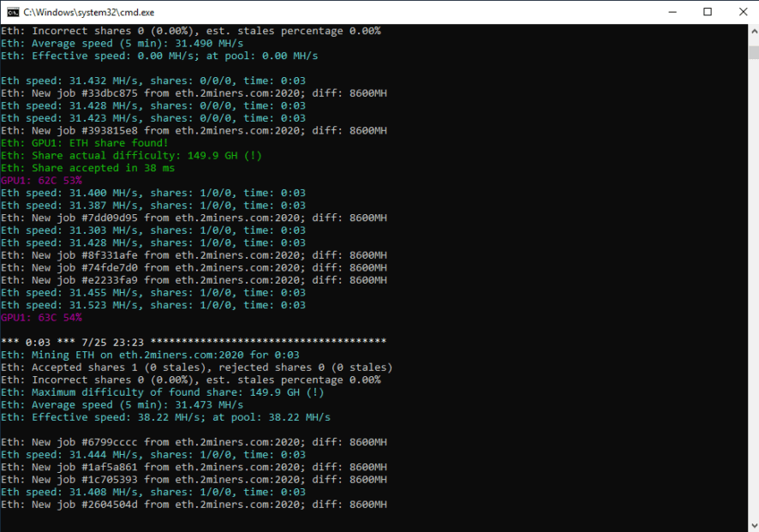This screenshot has height=532, width=759.
Task: Close the command prompt window
Action: (x=742, y=12)
